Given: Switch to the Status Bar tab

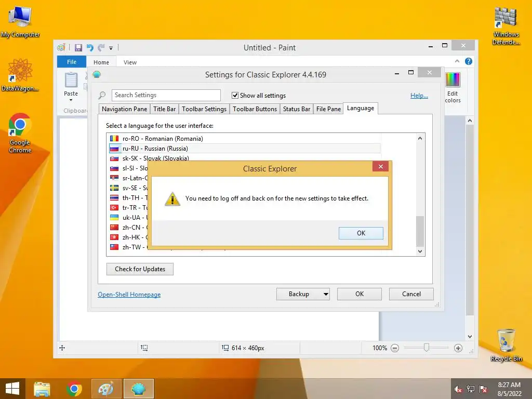Looking at the screenshot, I should (x=297, y=109).
